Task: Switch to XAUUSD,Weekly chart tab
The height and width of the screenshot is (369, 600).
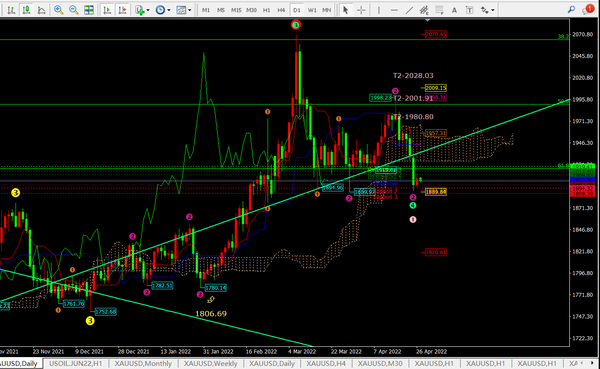Action: [210, 364]
